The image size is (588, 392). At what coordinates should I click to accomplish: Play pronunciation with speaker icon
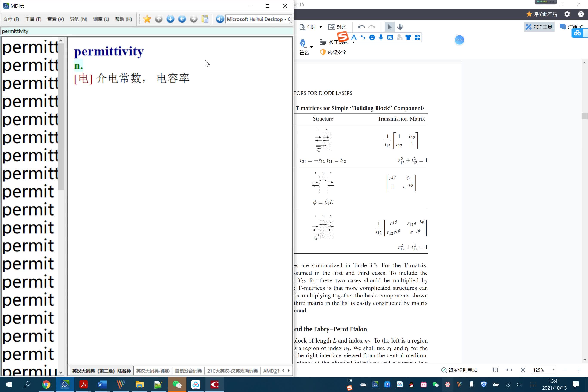tap(220, 19)
